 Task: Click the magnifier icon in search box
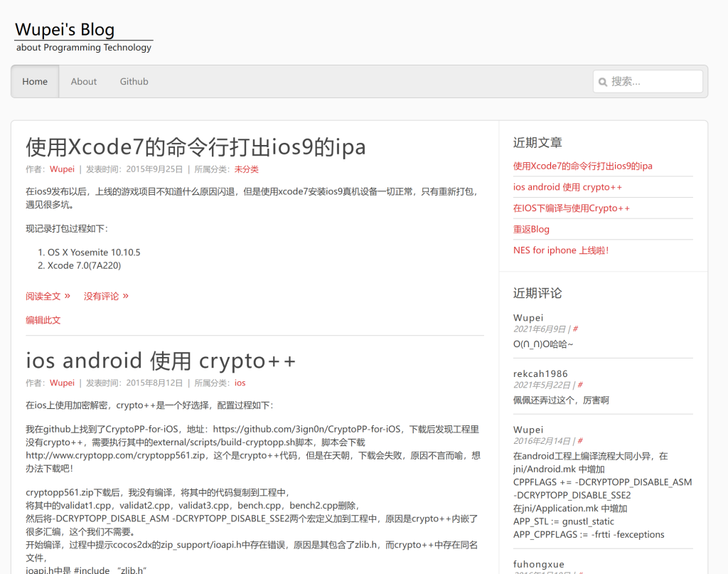click(x=603, y=82)
